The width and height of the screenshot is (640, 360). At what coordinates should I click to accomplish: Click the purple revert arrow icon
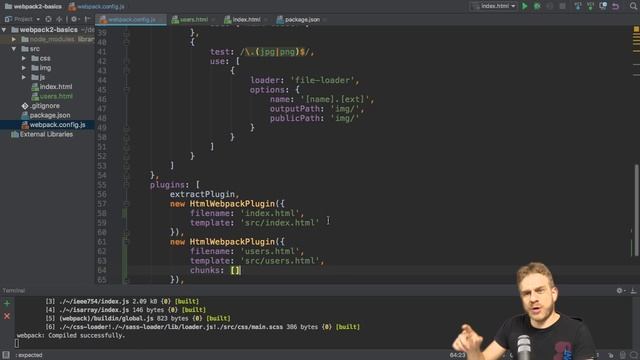616,6
